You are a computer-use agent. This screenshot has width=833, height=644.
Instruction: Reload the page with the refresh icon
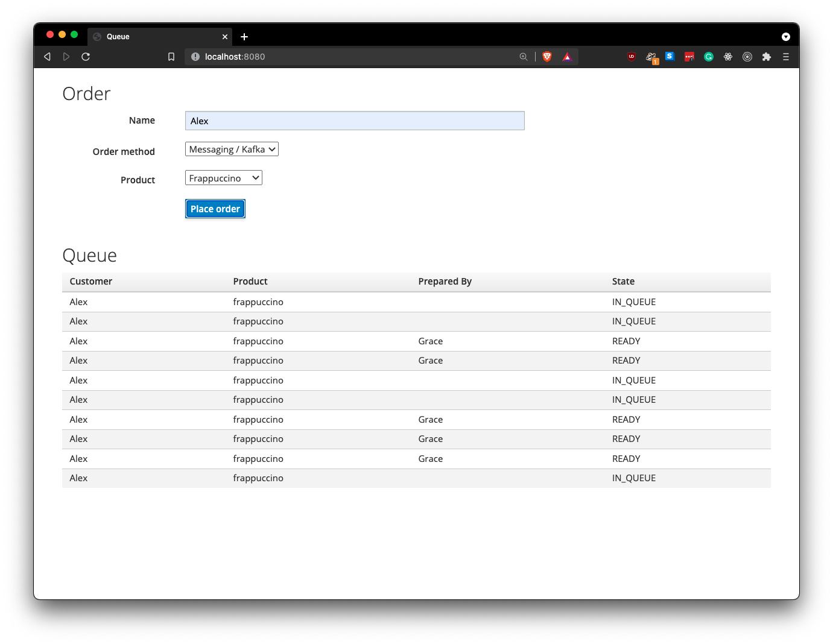86,57
